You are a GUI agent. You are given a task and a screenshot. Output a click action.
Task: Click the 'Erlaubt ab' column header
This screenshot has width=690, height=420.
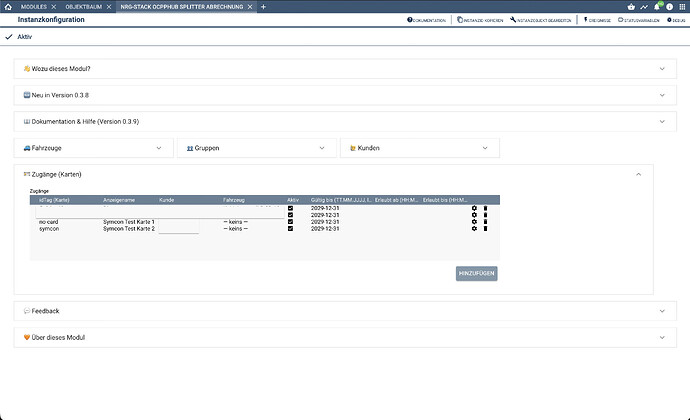click(396, 200)
